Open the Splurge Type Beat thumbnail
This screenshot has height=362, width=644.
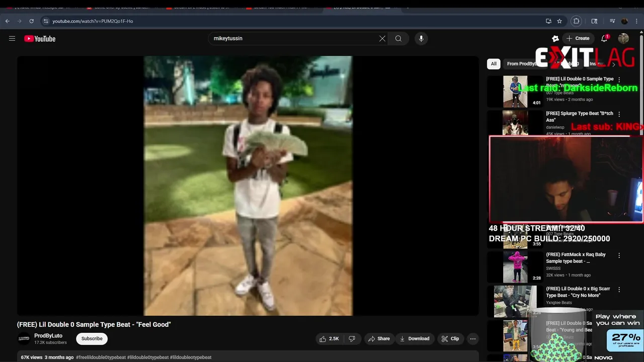click(x=515, y=123)
